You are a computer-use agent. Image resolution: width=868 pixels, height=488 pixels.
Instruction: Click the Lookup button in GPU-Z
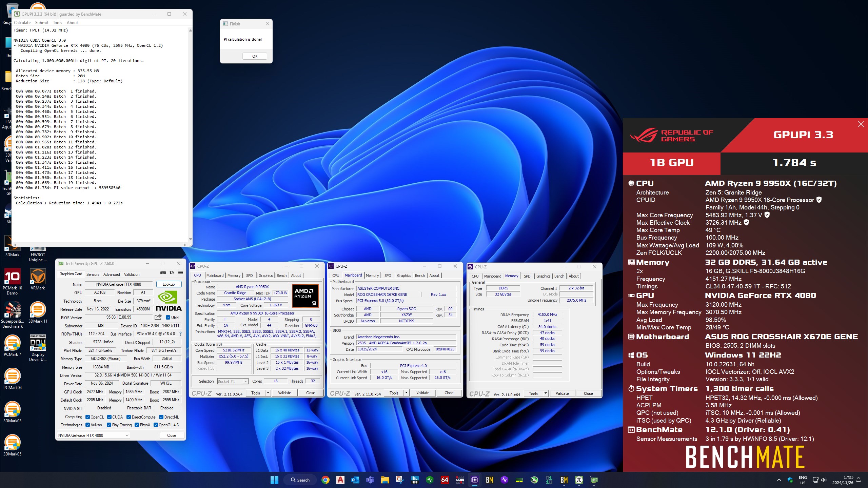[x=169, y=284]
